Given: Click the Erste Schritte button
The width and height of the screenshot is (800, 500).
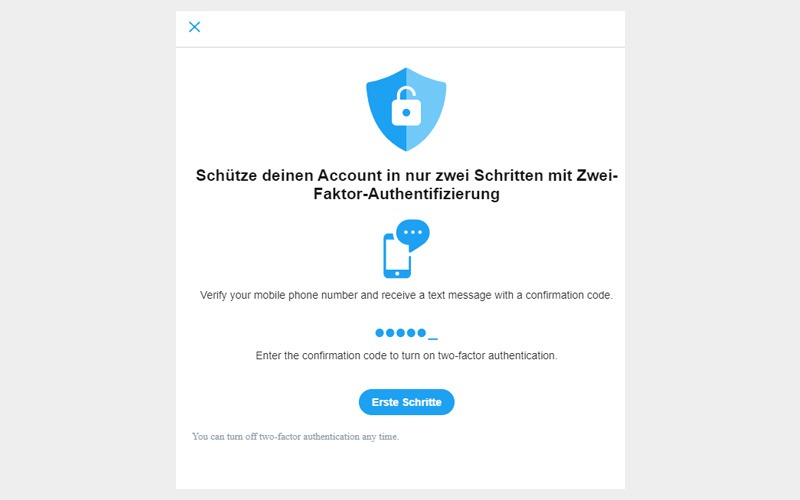Looking at the screenshot, I should (x=407, y=402).
